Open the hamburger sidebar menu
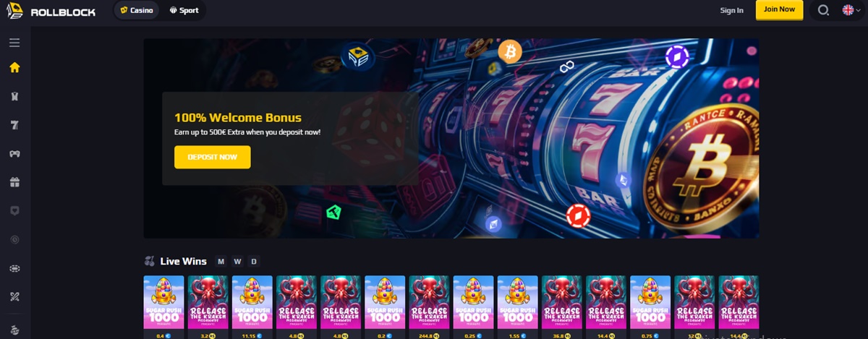Viewport: 868px width, 339px height. (14, 43)
